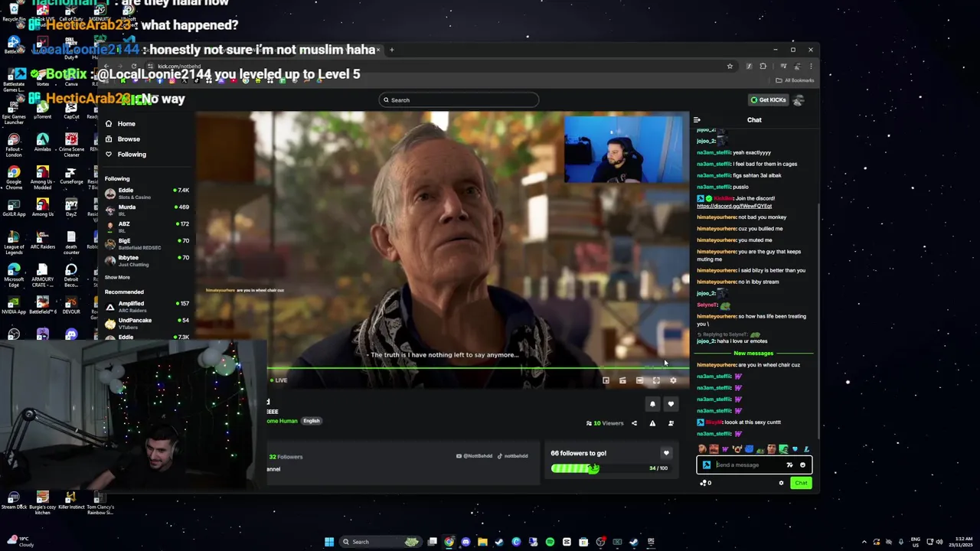Report the stream with warning triangle icon
This screenshot has width=980, height=551.
pyautogui.click(x=652, y=423)
